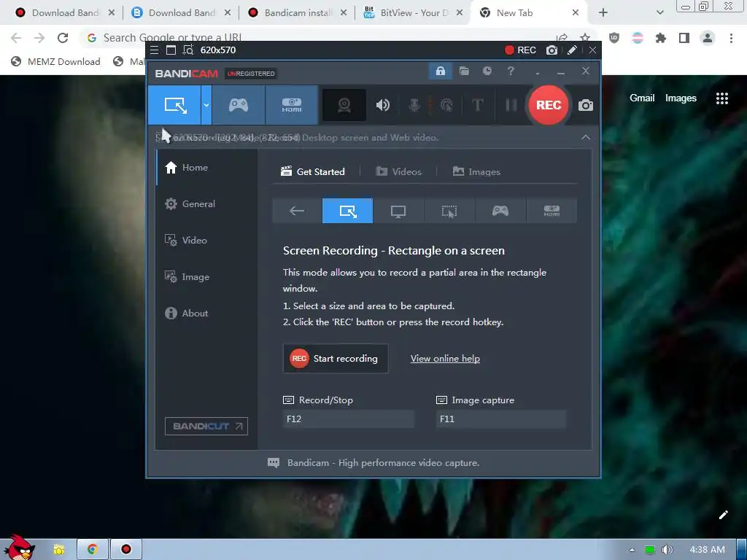Click the Image capture hotkey field F11
The image size is (747, 560).
500,419
